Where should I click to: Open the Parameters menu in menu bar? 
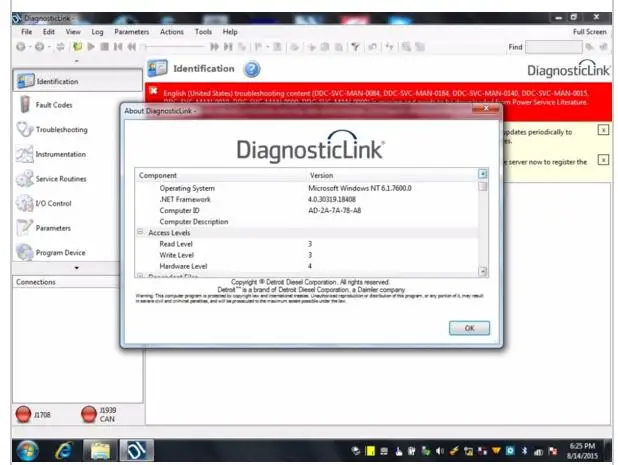(132, 32)
